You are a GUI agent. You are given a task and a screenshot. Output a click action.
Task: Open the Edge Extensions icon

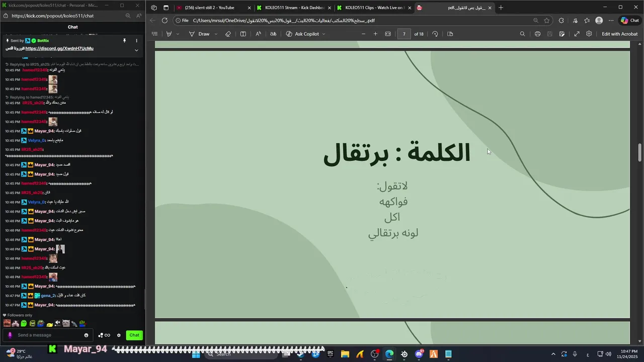point(561,21)
